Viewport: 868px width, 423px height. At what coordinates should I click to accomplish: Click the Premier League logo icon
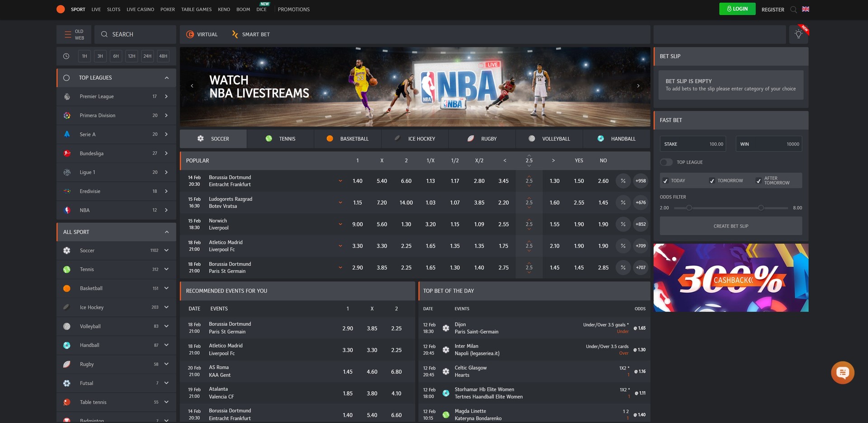tap(67, 96)
